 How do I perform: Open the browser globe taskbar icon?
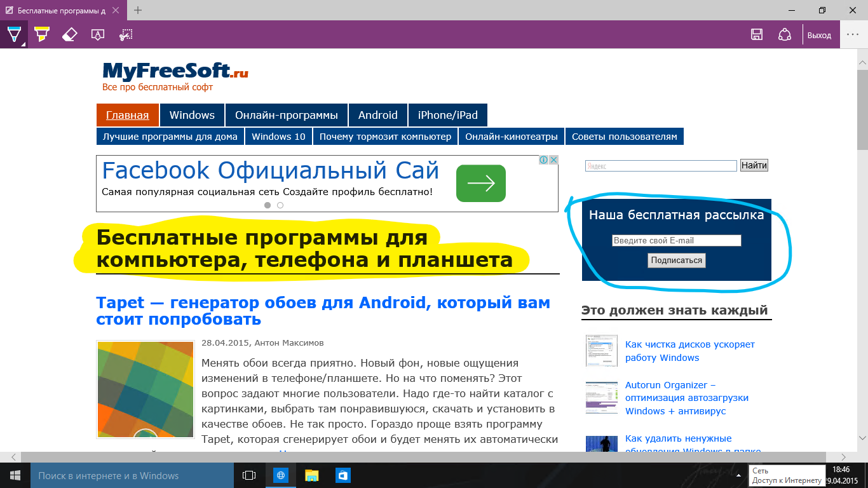280,475
